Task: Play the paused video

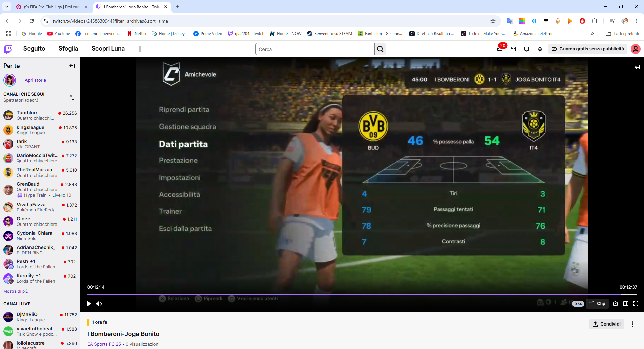Action: point(89,304)
